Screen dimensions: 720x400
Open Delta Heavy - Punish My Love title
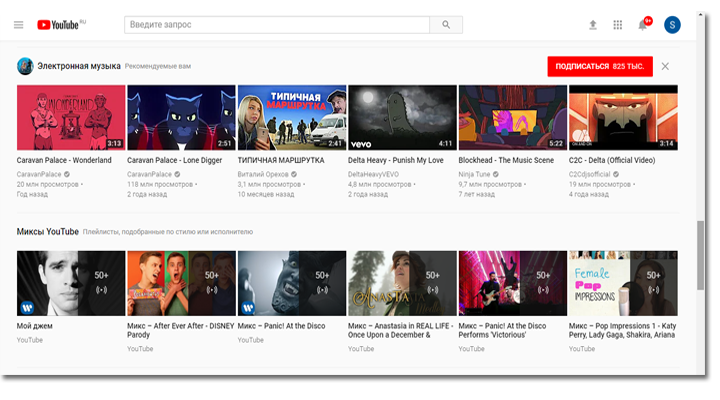[x=396, y=160]
